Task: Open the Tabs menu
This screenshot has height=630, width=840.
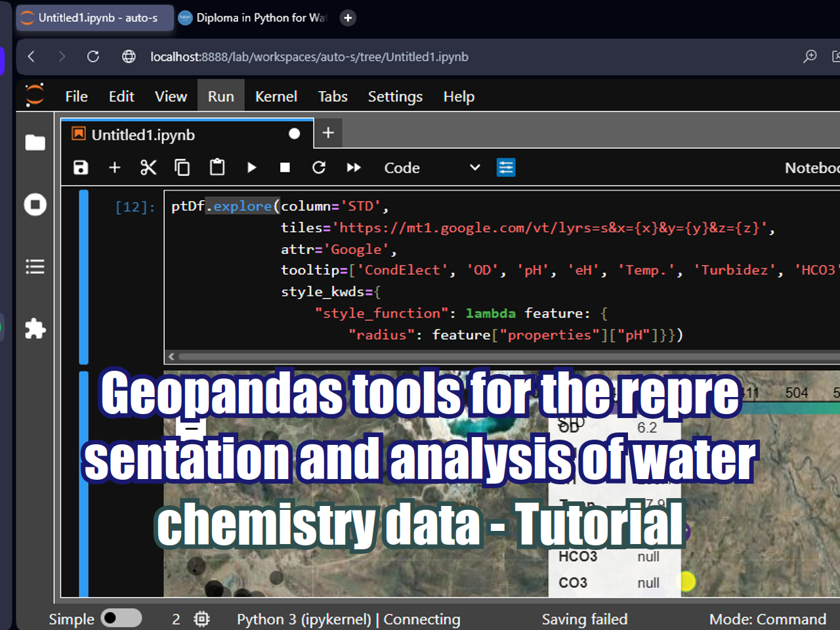Action: coord(333,96)
